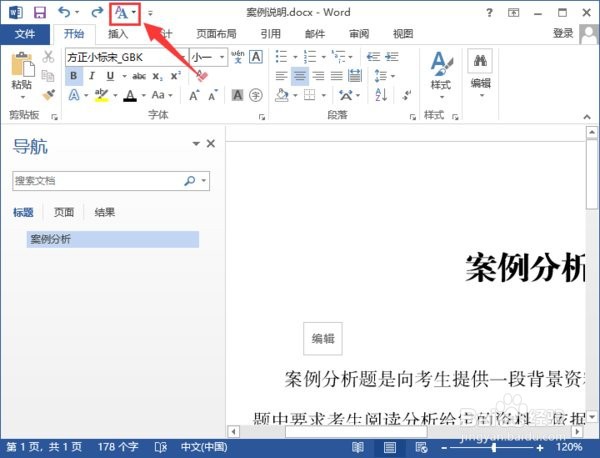Toggle superscript formatting
Screen dimensions: 600x458
click(x=175, y=76)
